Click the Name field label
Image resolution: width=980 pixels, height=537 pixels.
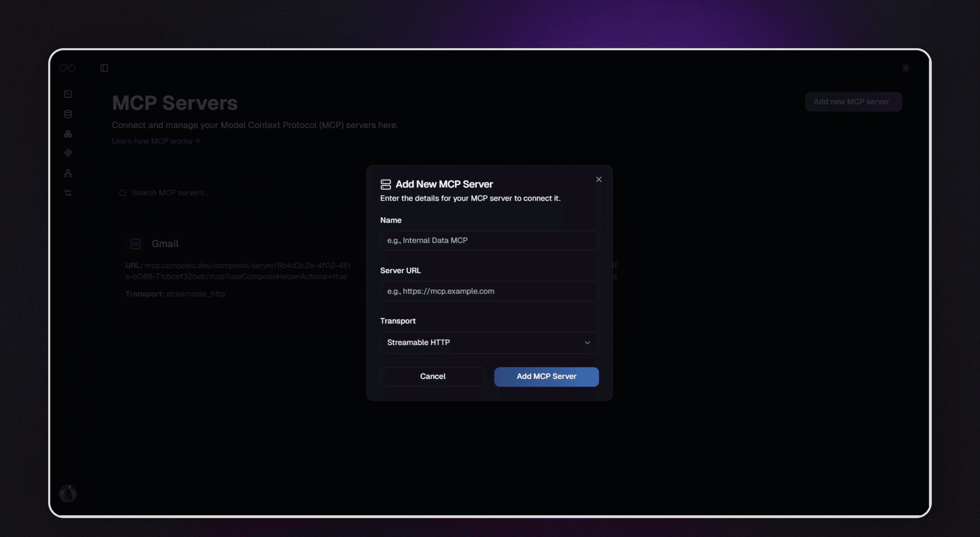coord(391,220)
